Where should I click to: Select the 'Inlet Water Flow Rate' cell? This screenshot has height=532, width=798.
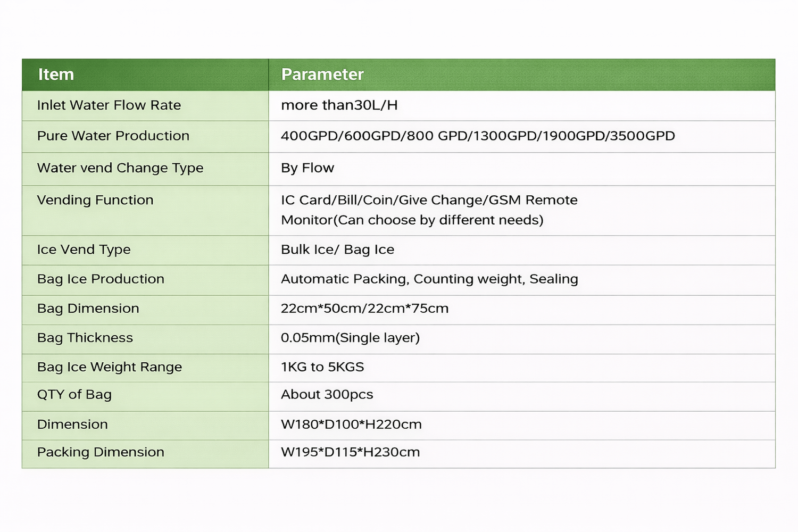[x=109, y=105]
